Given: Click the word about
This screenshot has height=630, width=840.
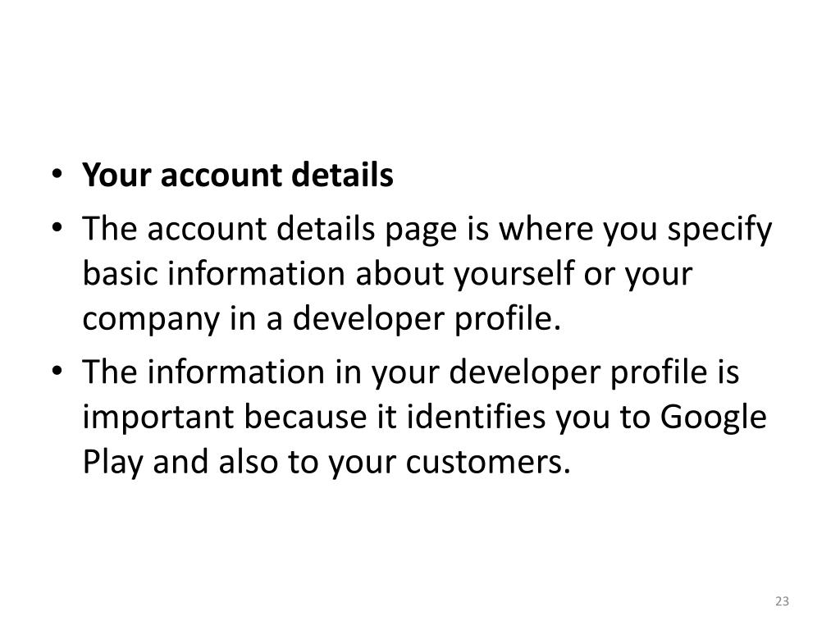Looking at the screenshot, I should pyautogui.click(x=399, y=273).
